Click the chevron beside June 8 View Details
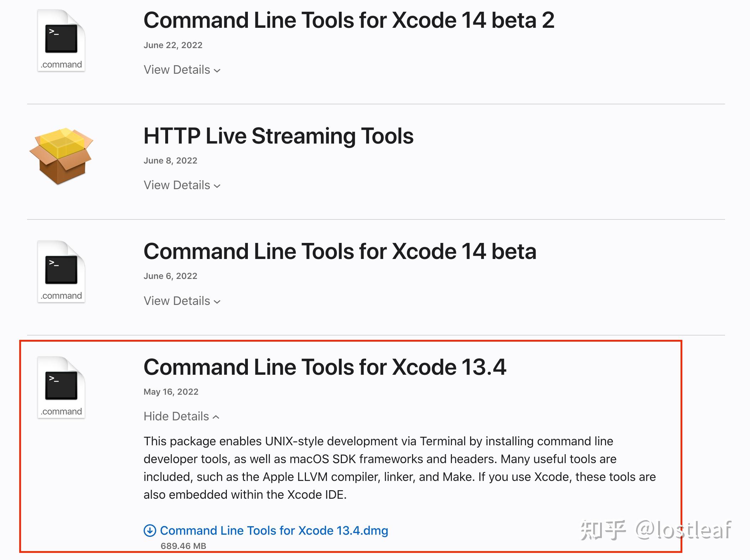This screenshot has height=560, width=750. [217, 186]
